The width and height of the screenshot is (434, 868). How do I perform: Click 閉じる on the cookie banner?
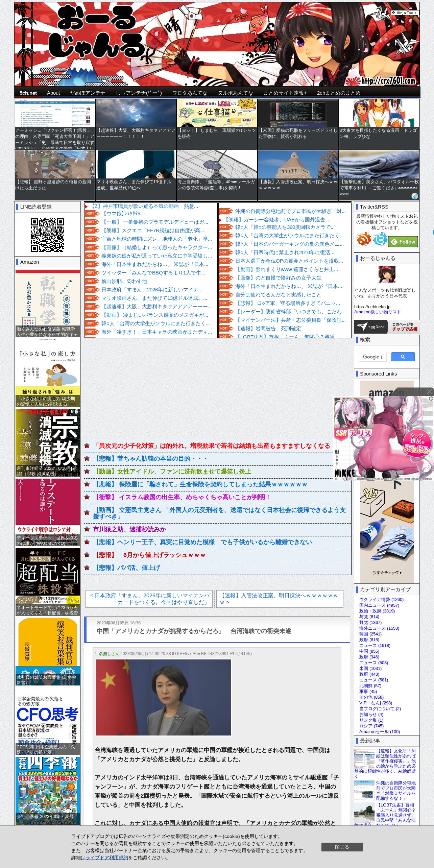tap(342, 847)
